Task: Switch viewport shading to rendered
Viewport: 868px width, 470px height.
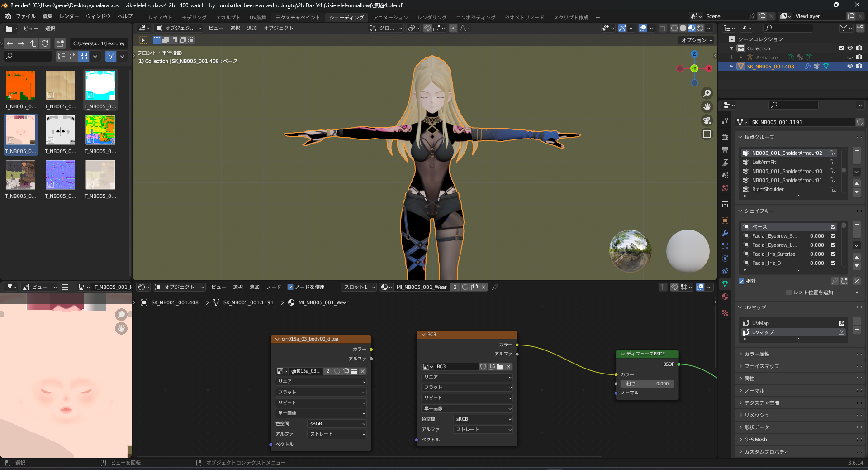Action: pos(700,28)
